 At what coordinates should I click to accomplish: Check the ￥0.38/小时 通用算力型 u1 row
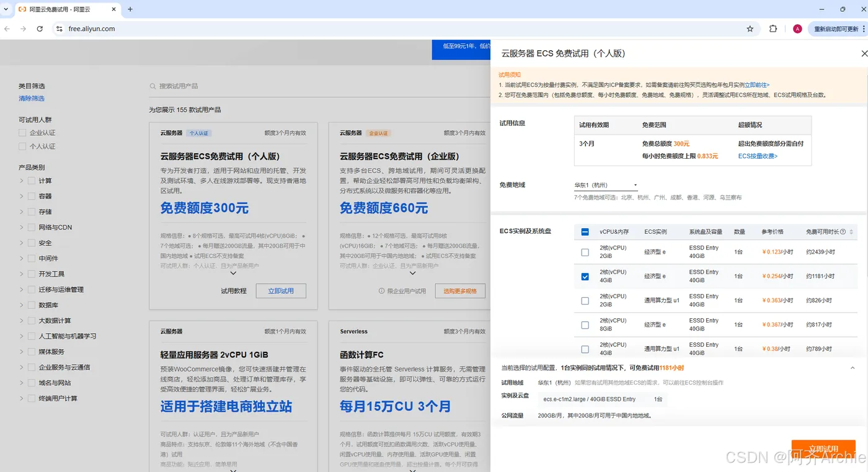click(585, 349)
